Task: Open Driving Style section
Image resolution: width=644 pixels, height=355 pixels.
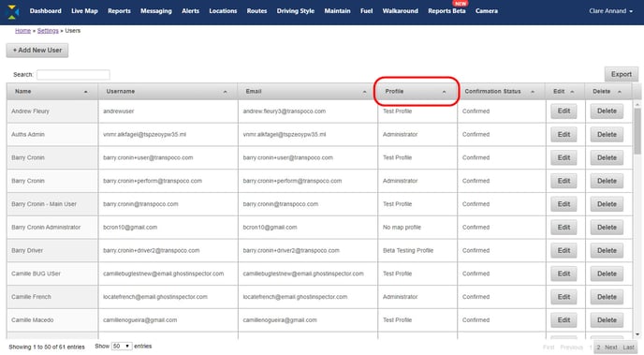Action: pyautogui.click(x=296, y=11)
